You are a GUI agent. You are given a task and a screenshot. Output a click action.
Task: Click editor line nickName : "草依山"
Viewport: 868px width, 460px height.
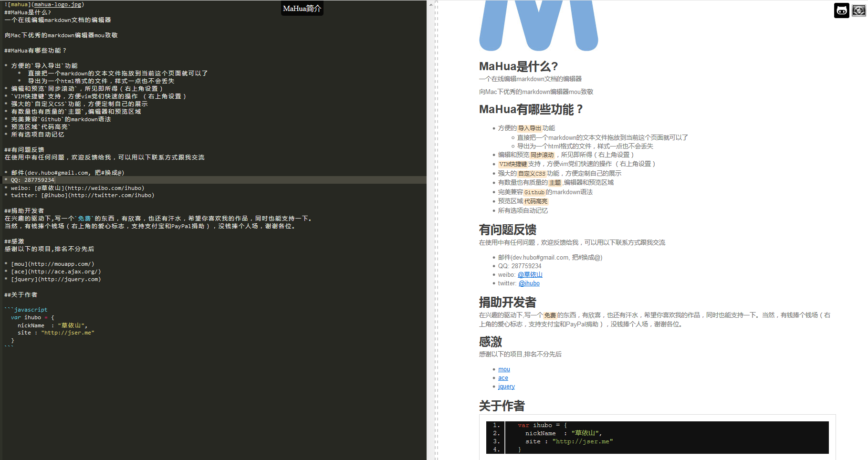52,325
